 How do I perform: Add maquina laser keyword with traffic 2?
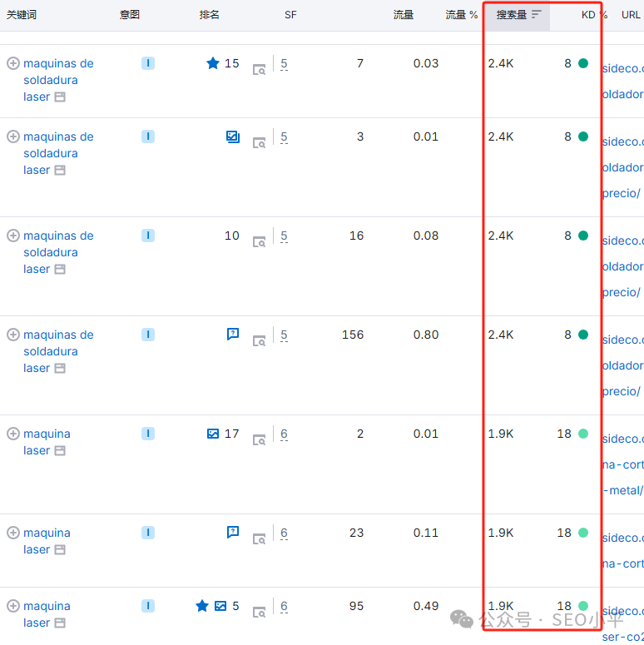coord(13,434)
